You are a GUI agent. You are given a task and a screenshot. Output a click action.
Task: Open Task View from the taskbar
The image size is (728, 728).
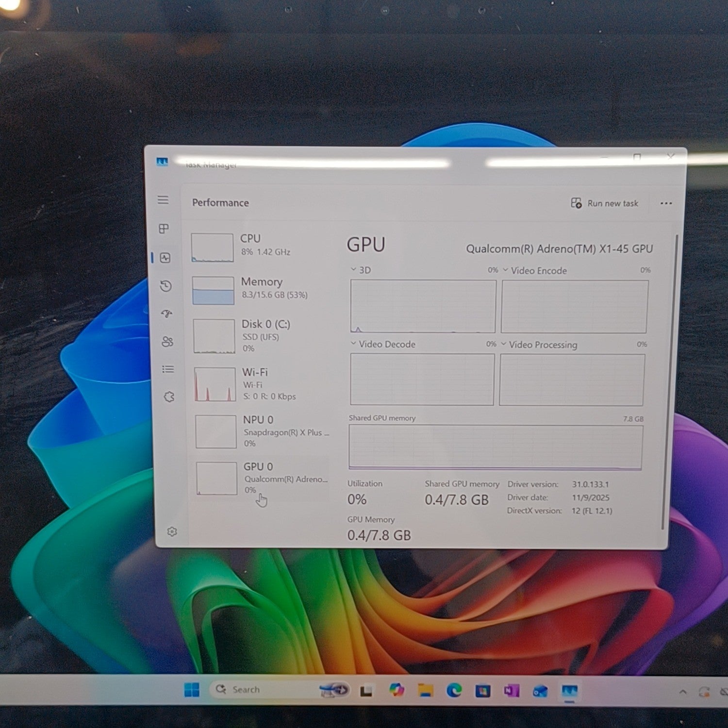point(366,690)
